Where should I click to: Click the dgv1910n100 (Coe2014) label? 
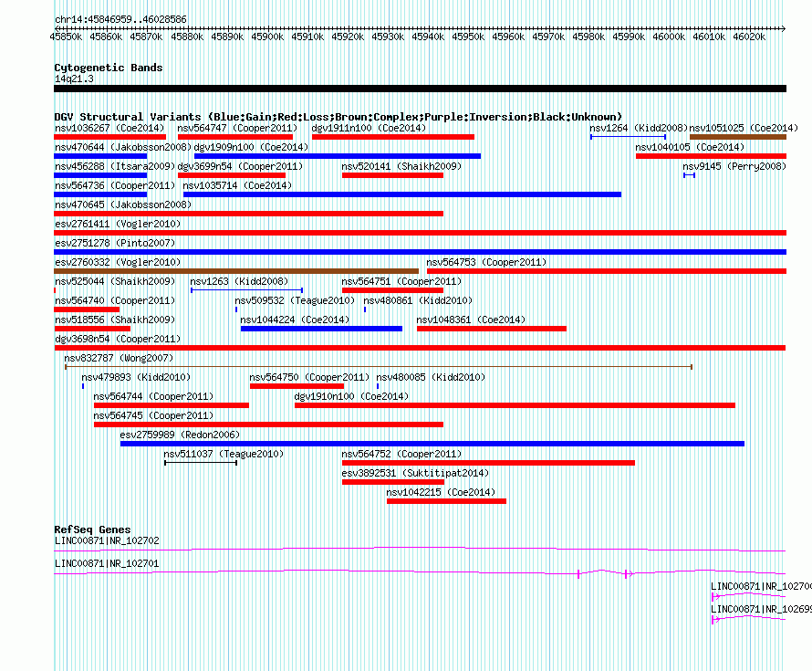tap(351, 396)
